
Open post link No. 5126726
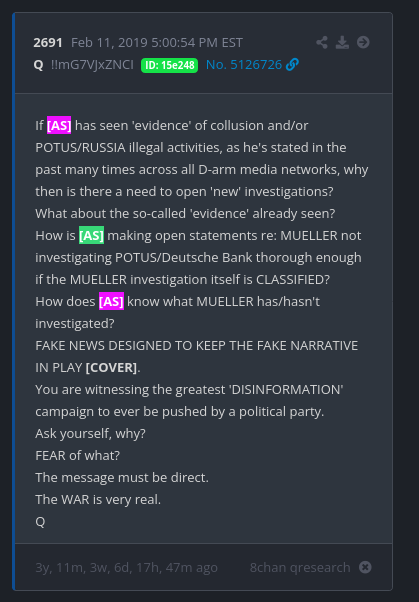(x=244, y=64)
